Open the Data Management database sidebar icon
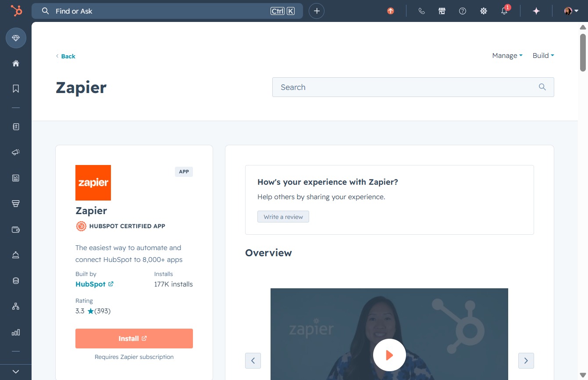 click(16, 281)
